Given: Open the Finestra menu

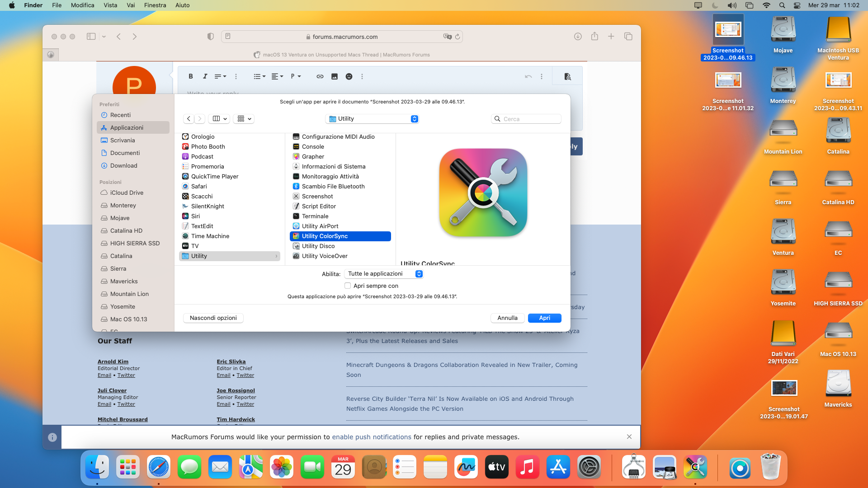Looking at the screenshot, I should point(155,5).
